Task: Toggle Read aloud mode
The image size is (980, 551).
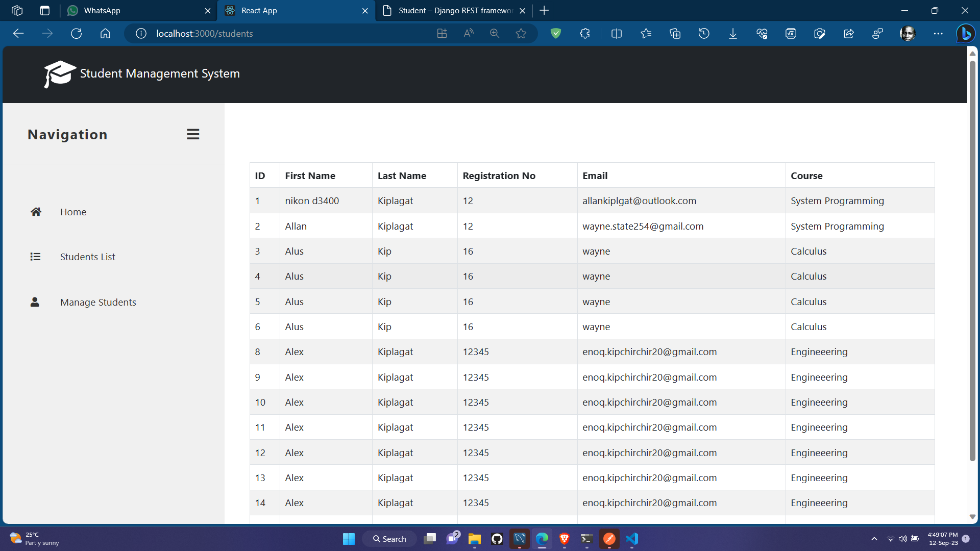Action: (x=468, y=33)
